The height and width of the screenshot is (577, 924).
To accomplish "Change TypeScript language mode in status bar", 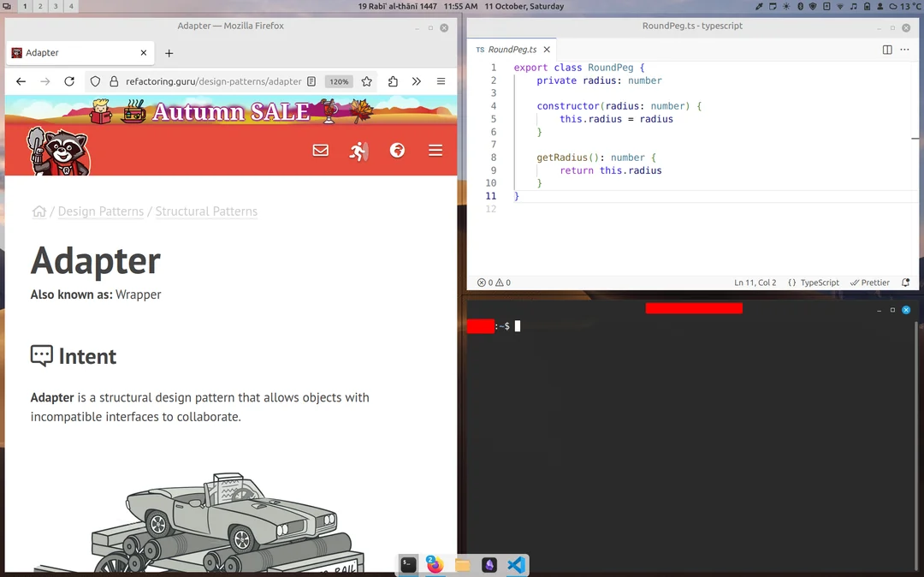I will point(820,283).
